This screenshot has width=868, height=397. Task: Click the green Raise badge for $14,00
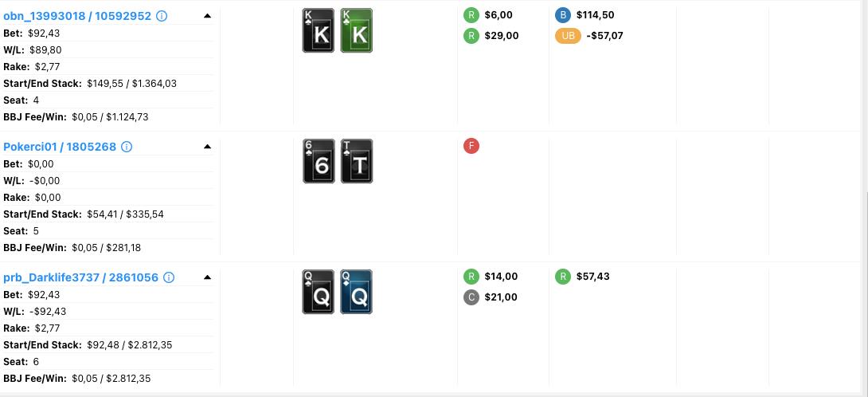[x=471, y=277]
